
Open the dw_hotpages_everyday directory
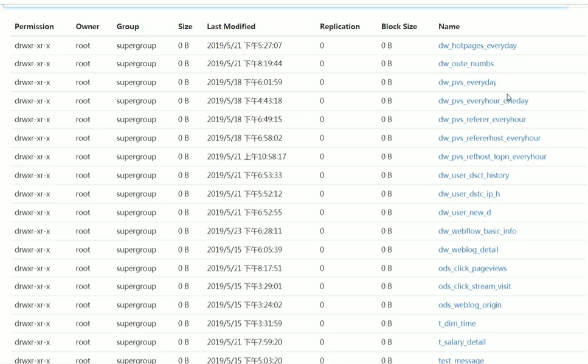point(477,46)
